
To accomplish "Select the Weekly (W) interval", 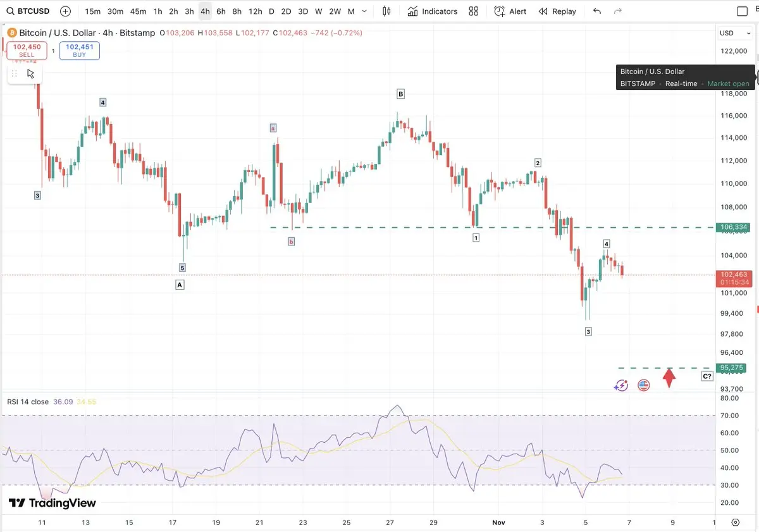I will (x=319, y=11).
